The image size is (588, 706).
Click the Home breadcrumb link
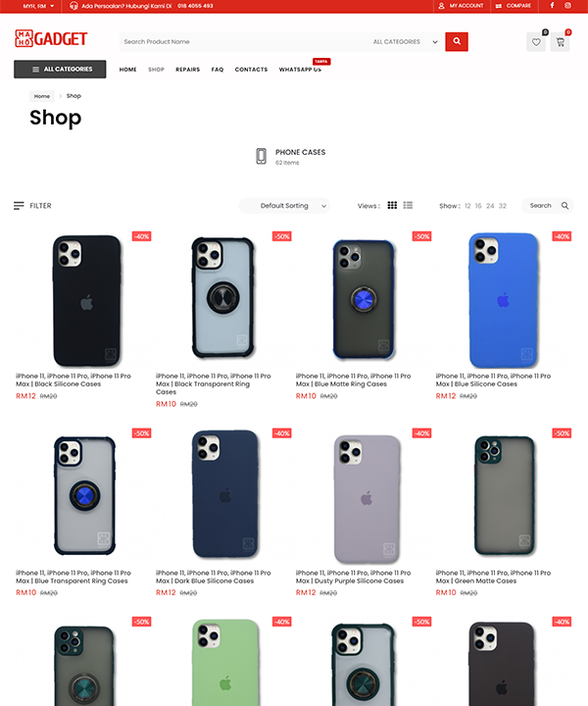point(42,96)
